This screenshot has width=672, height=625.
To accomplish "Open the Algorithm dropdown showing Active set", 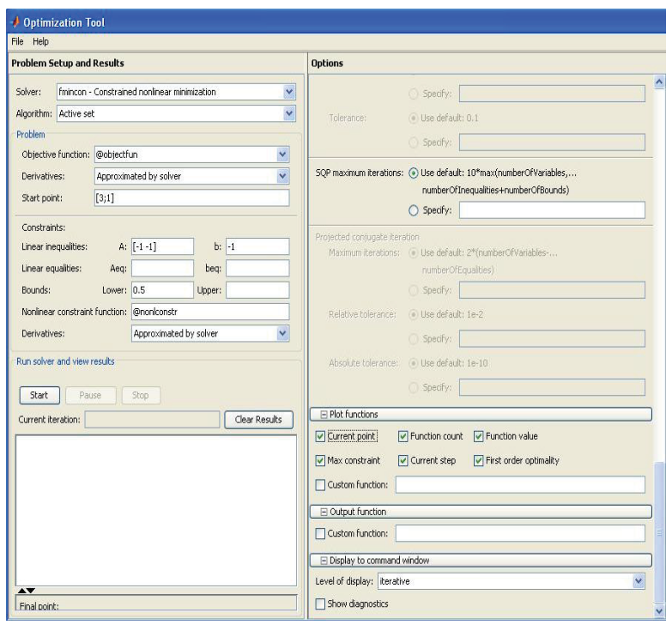I will click(x=289, y=113).
